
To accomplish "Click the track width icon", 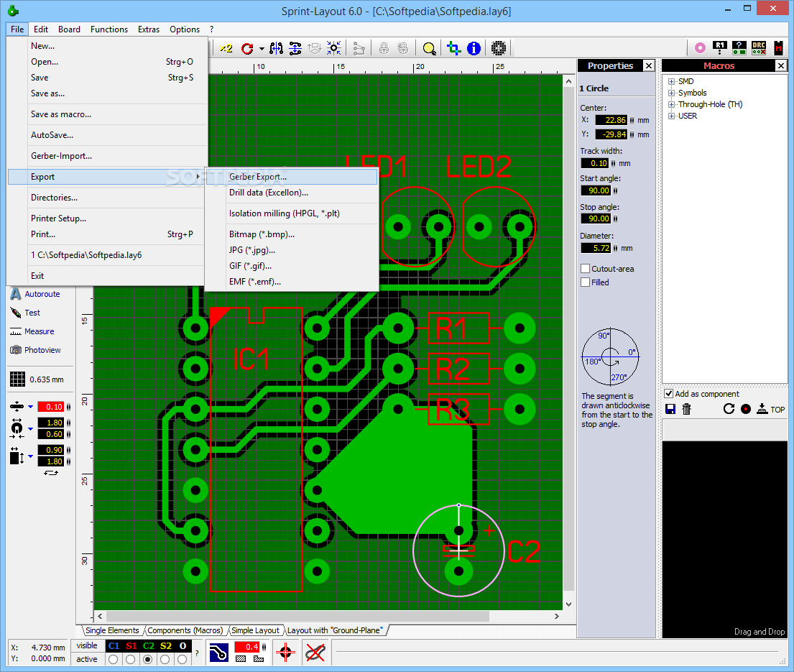I will [x=17, y=407].
